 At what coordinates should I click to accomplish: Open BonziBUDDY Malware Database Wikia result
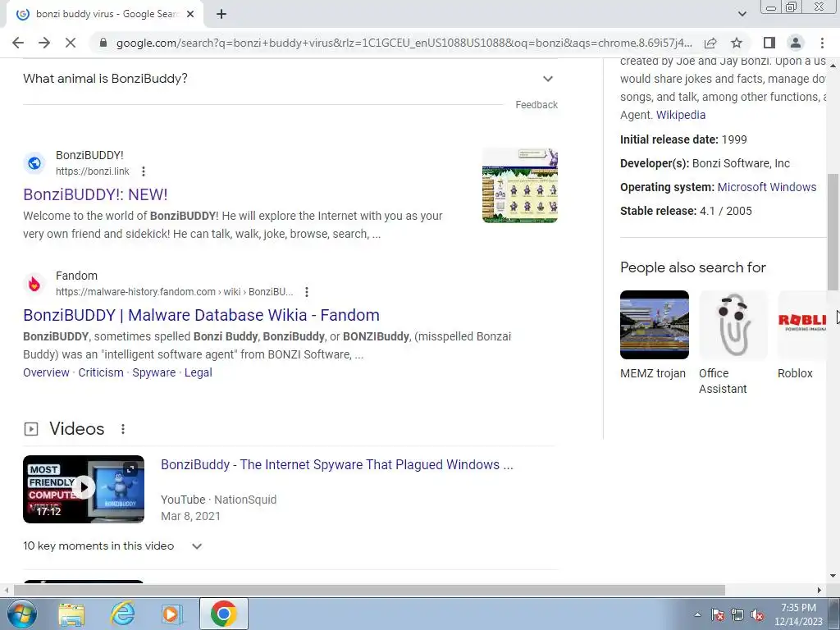point(202,315)
